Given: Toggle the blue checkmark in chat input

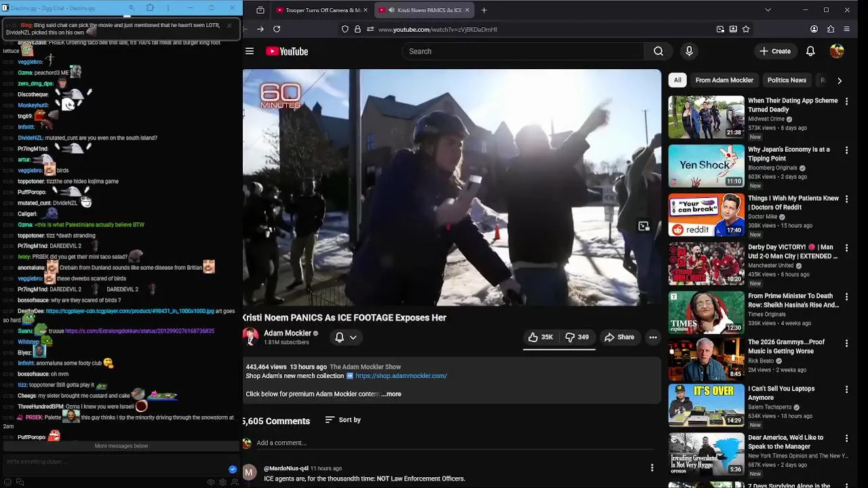Looking at the screenshot, I should (233, 469).
